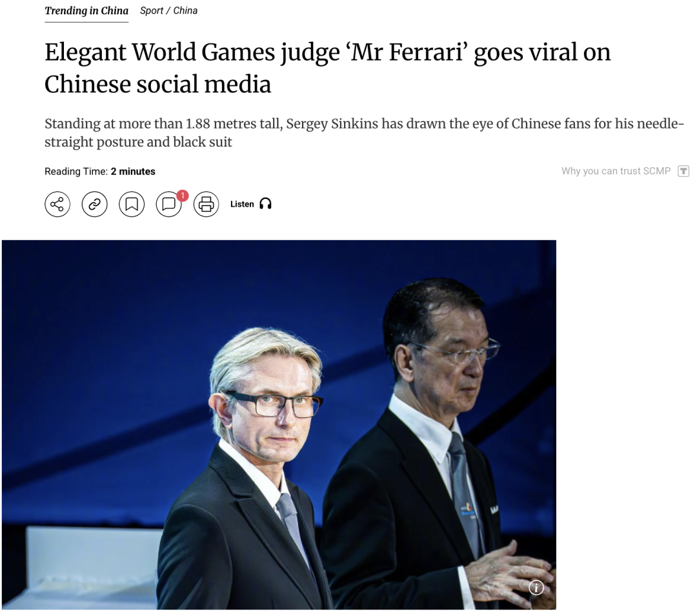This screenshot has width=697, height=616.
Task: Click the 'Reading Time' label
Action: click(x=76, y=172)
